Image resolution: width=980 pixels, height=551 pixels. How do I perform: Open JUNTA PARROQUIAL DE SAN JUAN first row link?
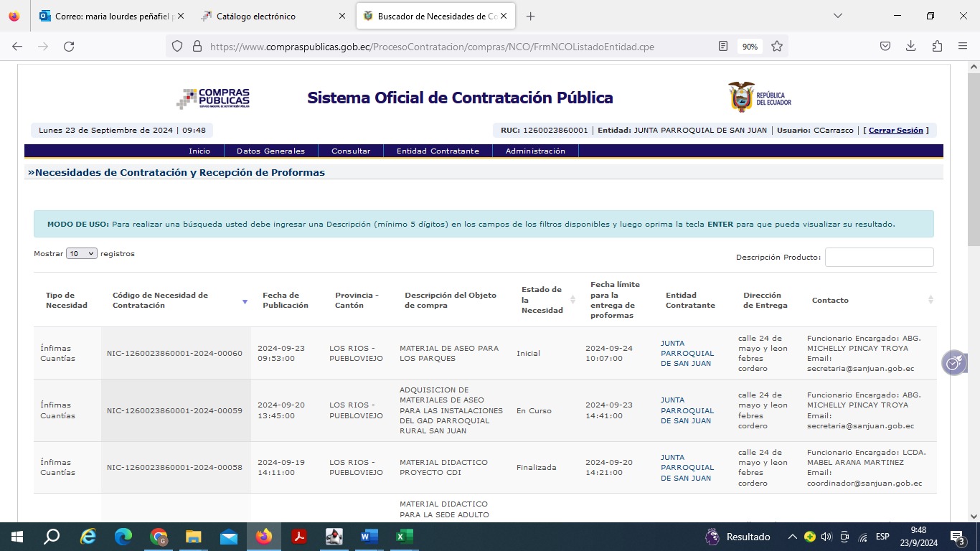(687, 353)
